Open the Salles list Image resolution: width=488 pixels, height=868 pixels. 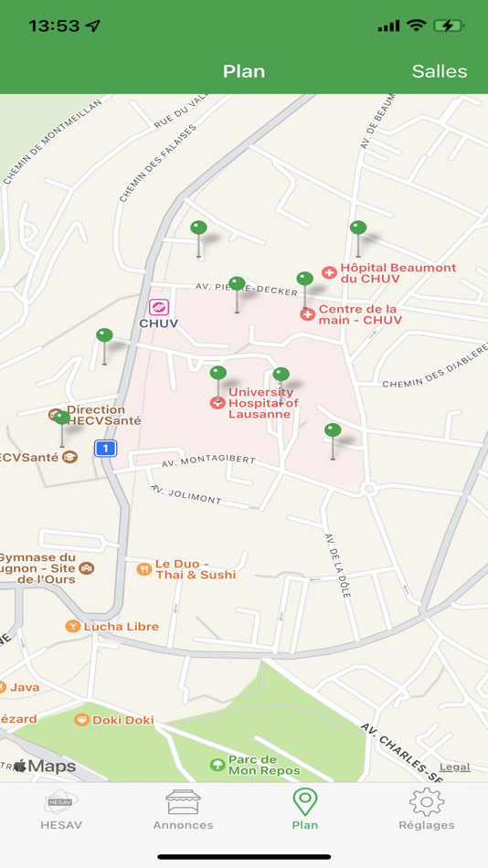click(440, 71)
